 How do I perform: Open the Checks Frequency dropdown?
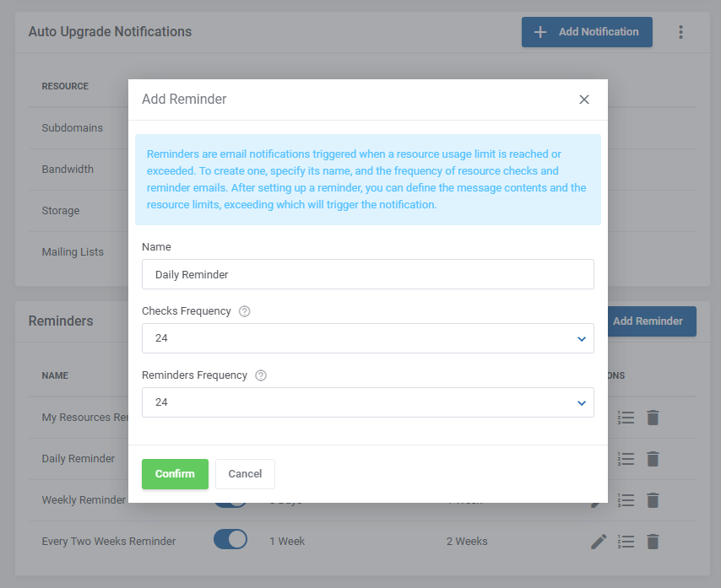tap(368, 338)
